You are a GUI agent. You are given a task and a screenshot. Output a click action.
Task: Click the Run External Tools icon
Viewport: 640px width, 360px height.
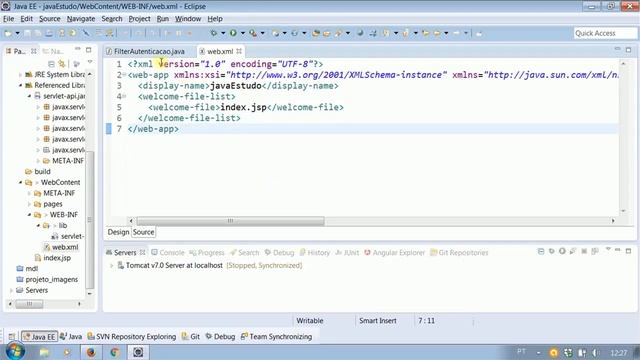coord(253,33)
